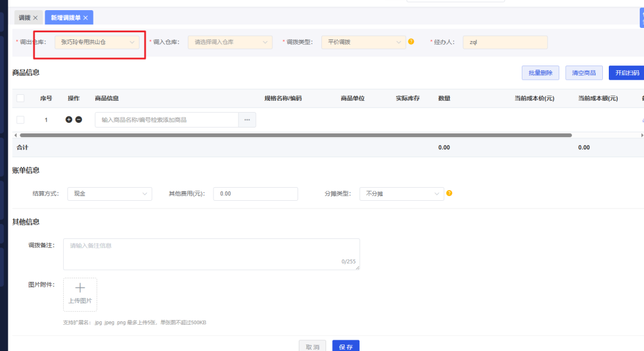Click the 批量删除 button
This screenshot has height=351, width=644.
point(540,72)
